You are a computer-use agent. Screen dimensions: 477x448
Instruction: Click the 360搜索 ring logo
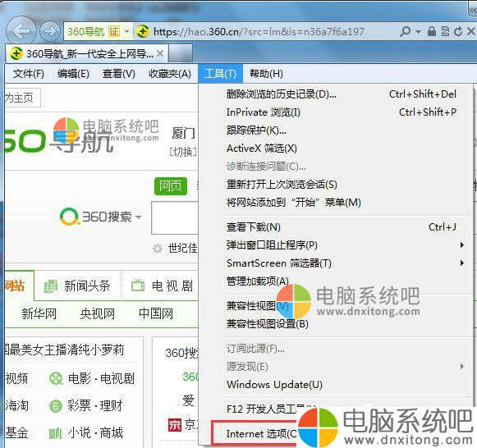click(x=69, y=217)
